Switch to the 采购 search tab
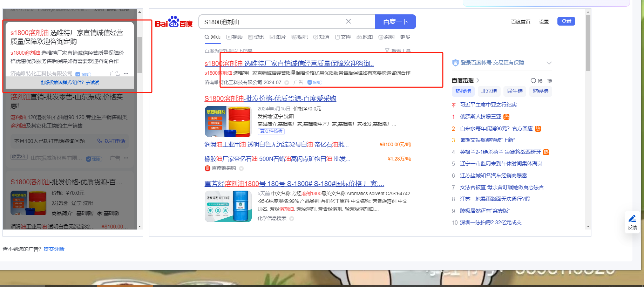 pos(387,37)
